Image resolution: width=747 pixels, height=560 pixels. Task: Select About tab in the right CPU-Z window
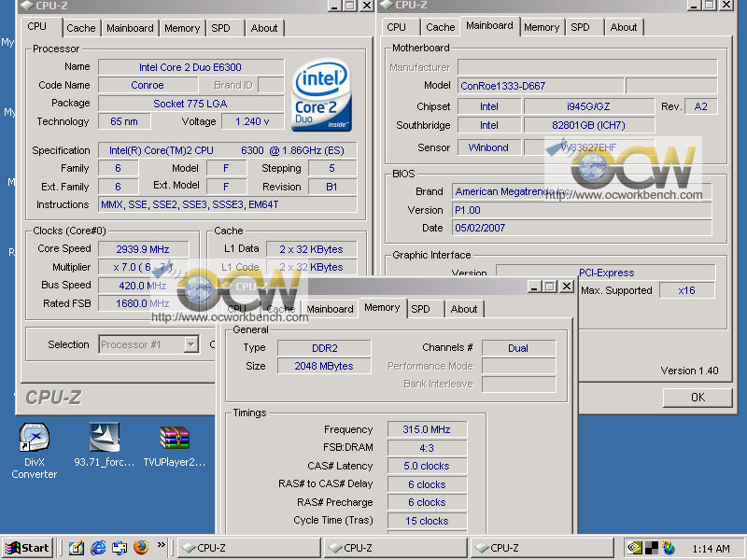coord(623,27)
